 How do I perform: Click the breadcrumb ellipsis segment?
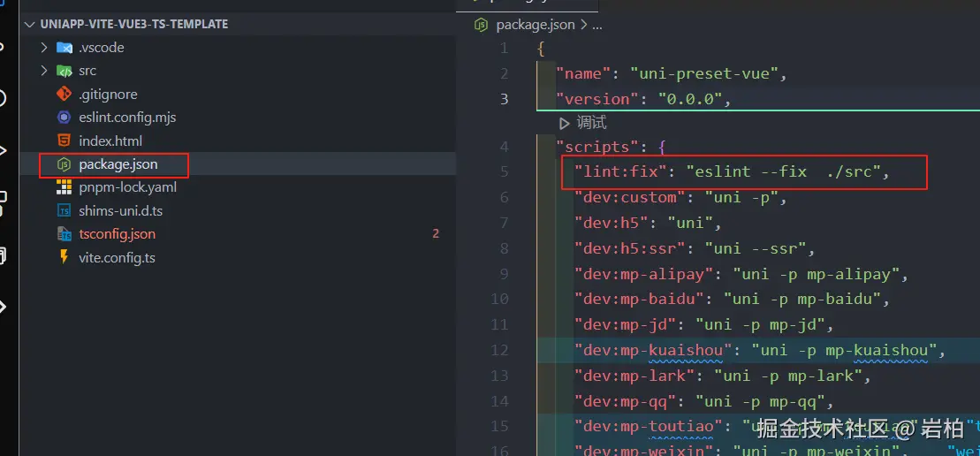pyautogui.click(x=596, y=27)
